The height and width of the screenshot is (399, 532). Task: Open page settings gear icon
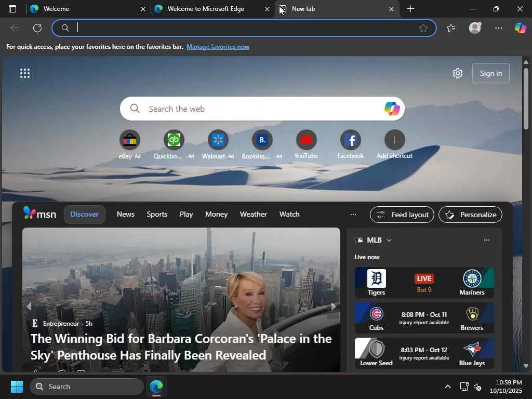coord(457,73)
